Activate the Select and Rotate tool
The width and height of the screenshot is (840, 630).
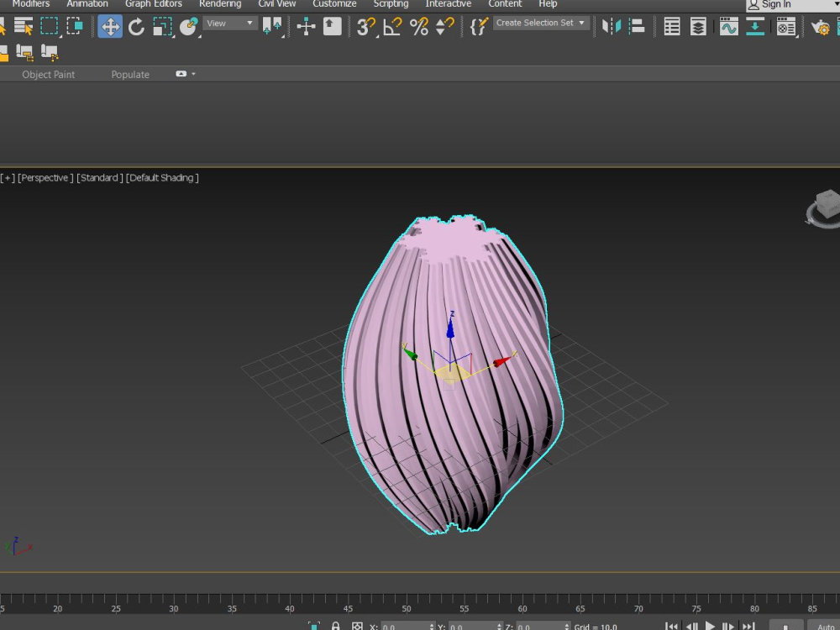click(136, 26)
